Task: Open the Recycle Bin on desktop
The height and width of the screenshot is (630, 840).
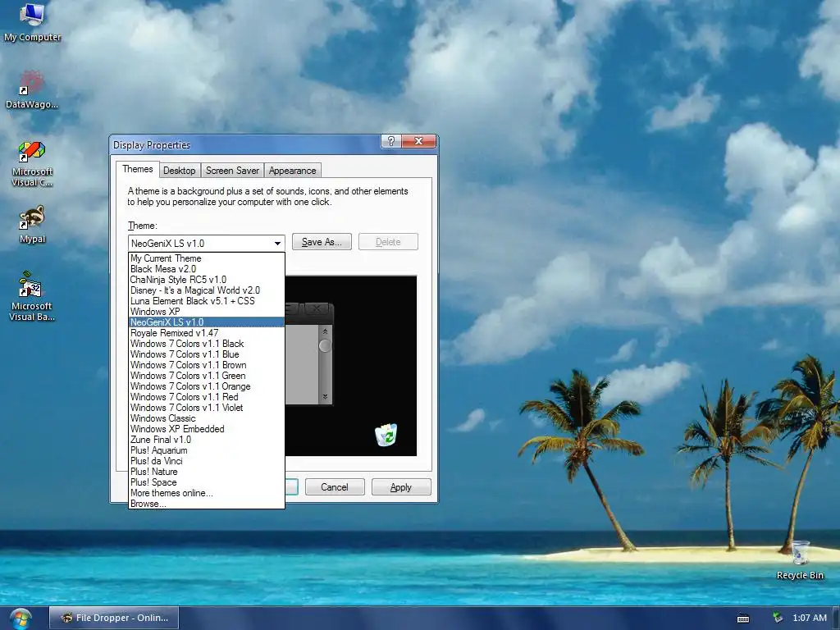Action: point(800,560)
